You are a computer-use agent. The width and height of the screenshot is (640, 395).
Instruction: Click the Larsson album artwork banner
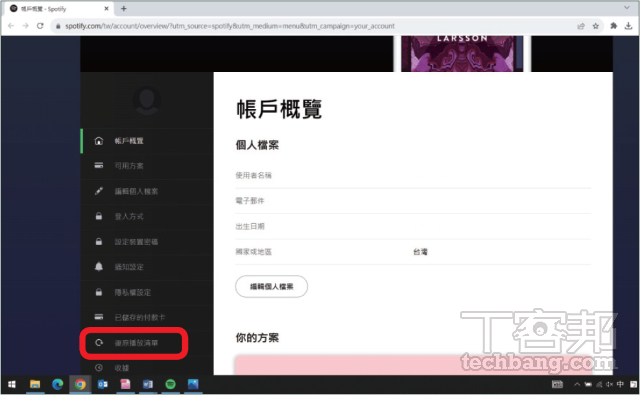click(x=462, y=53)
